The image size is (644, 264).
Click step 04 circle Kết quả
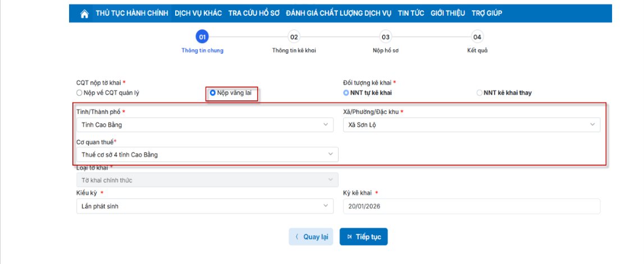click(477, 37)
